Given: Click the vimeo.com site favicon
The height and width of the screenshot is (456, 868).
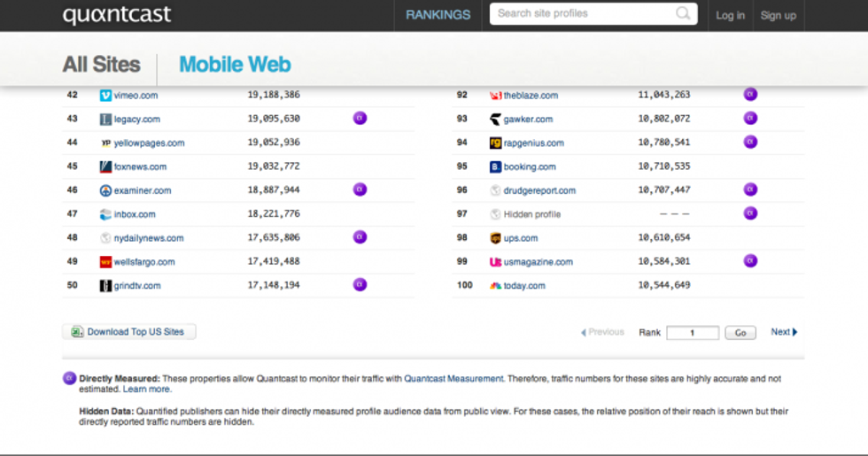Looking at the screenshot, I should [105, 95].
